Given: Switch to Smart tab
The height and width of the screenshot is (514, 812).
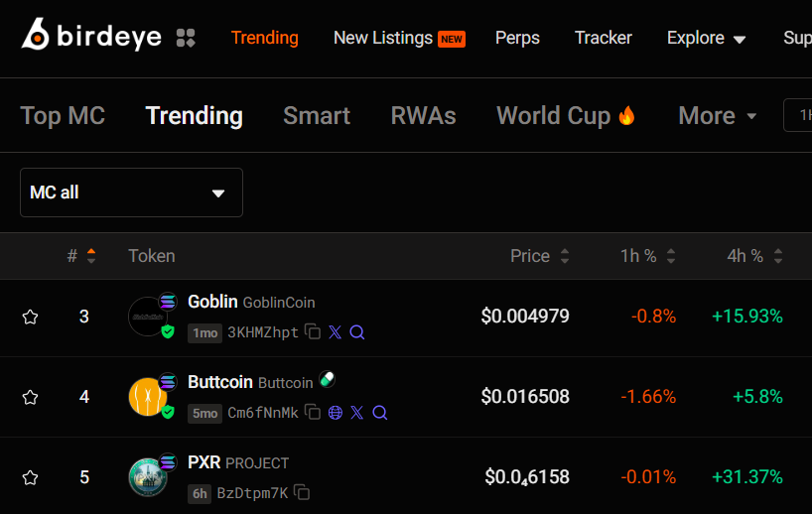Looking at the screenshot, I should (317, 115).
